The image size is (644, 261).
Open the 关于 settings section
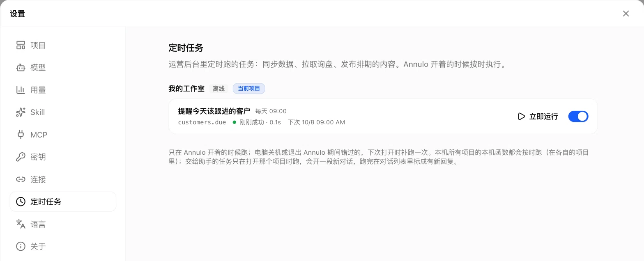click(63, 246)
